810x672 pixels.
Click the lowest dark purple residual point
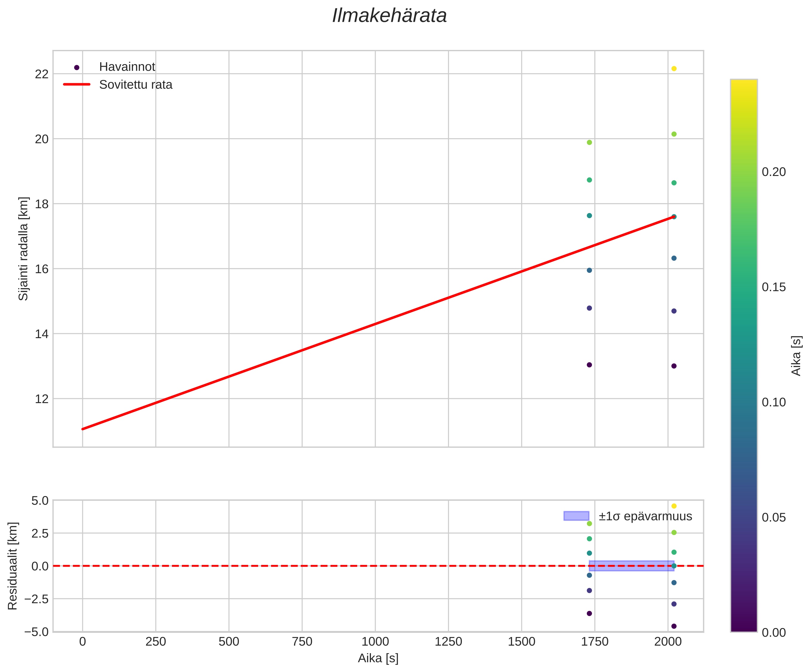click(x=674, y=626)
